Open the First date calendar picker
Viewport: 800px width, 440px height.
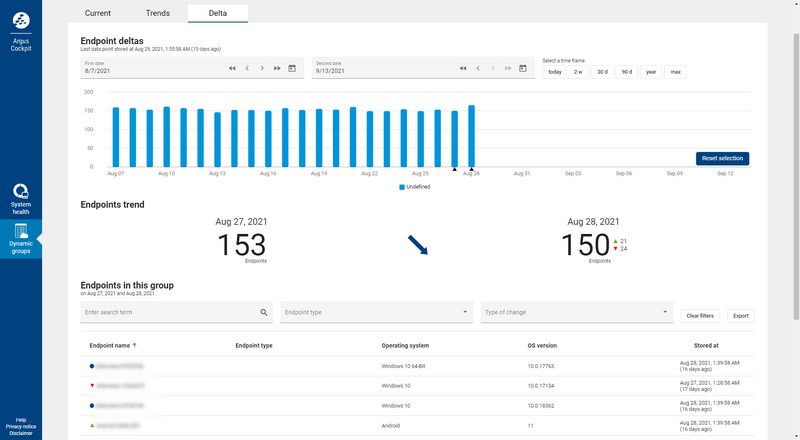[292, 68]
